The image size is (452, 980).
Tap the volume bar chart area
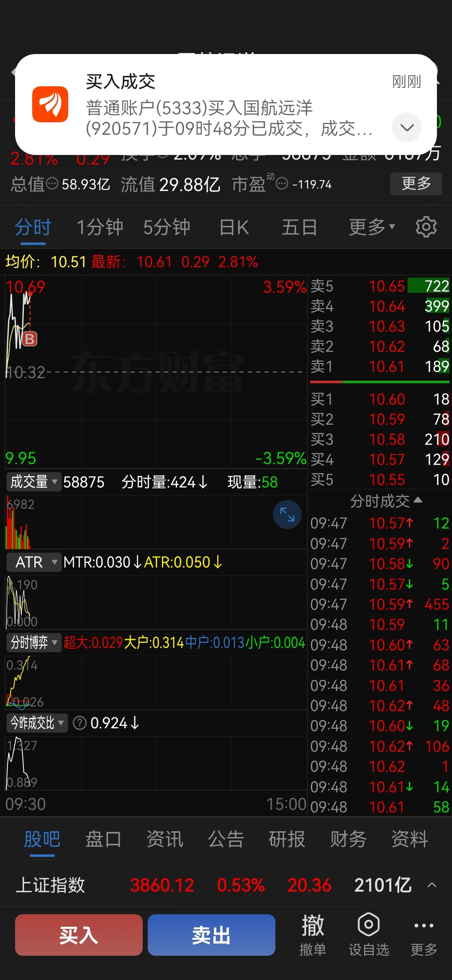pos(156,522)
